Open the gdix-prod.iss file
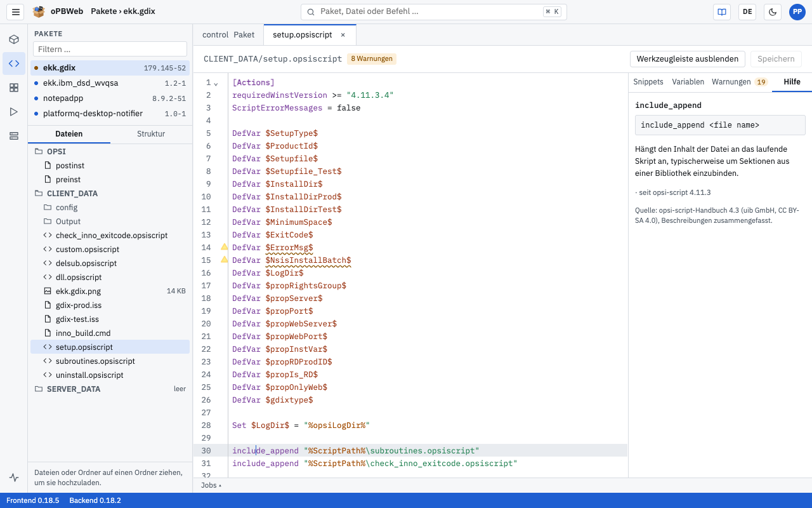812x508 pixels. pyautogui.click(x=111, y=305)
